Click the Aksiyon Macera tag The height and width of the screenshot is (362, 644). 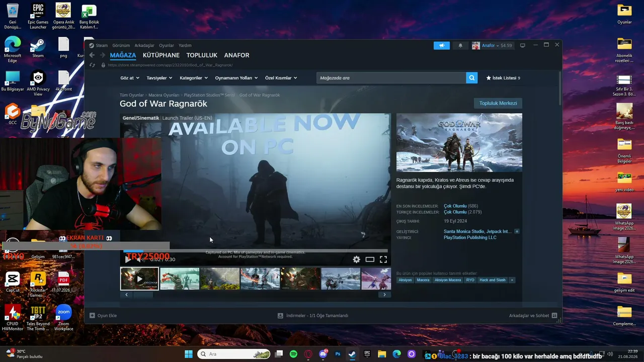(448, 280)
